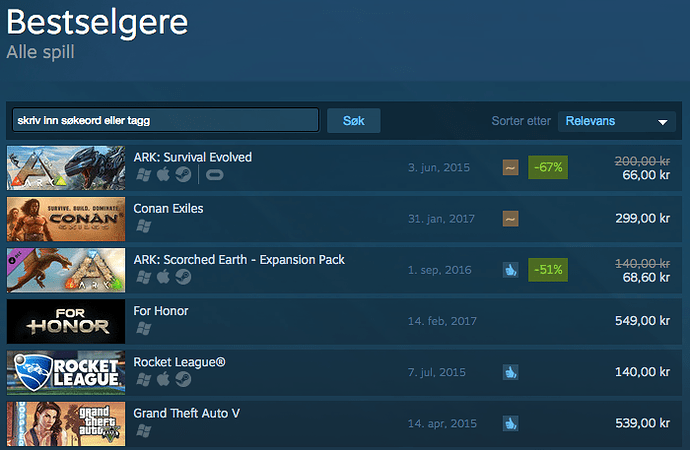690x450 pixels.
Task: Click the Søk search button
Action: point(353,121)
